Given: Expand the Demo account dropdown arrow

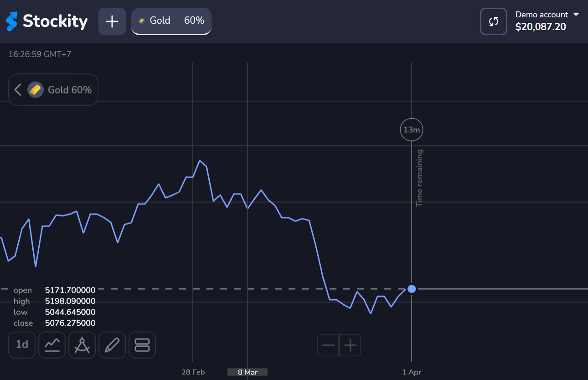Looking at the screenshot, I should [576, 15].
